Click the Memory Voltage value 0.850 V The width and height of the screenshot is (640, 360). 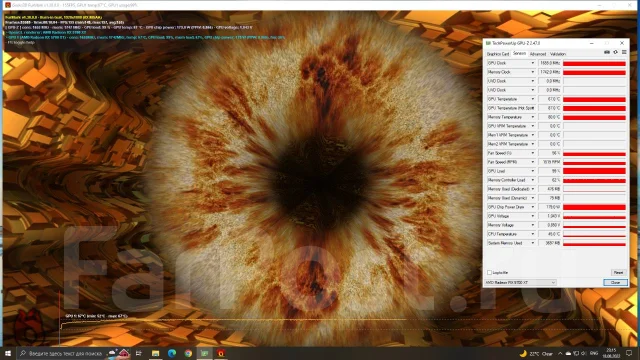pos(550,225)
